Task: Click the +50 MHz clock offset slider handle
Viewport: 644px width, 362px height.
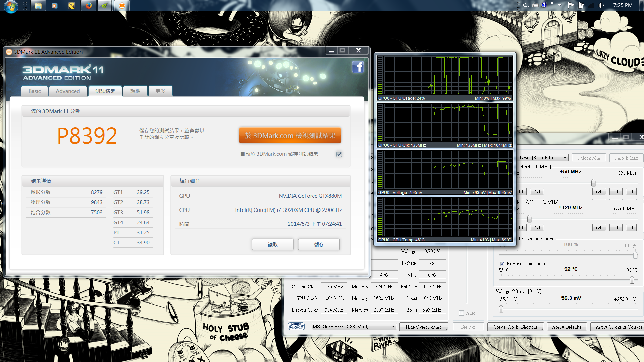Action: tap(593, 183)
